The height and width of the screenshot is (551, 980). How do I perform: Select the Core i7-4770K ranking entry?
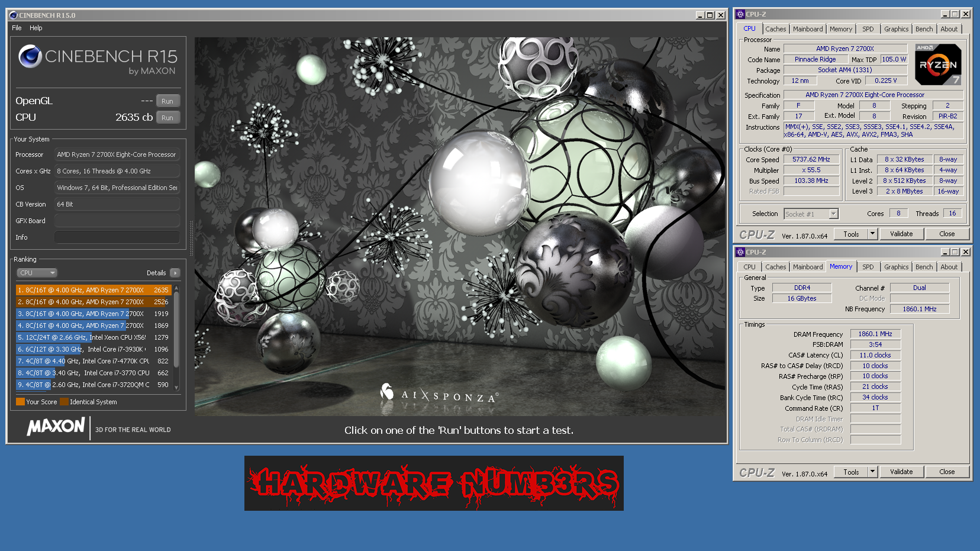point(94,361)
